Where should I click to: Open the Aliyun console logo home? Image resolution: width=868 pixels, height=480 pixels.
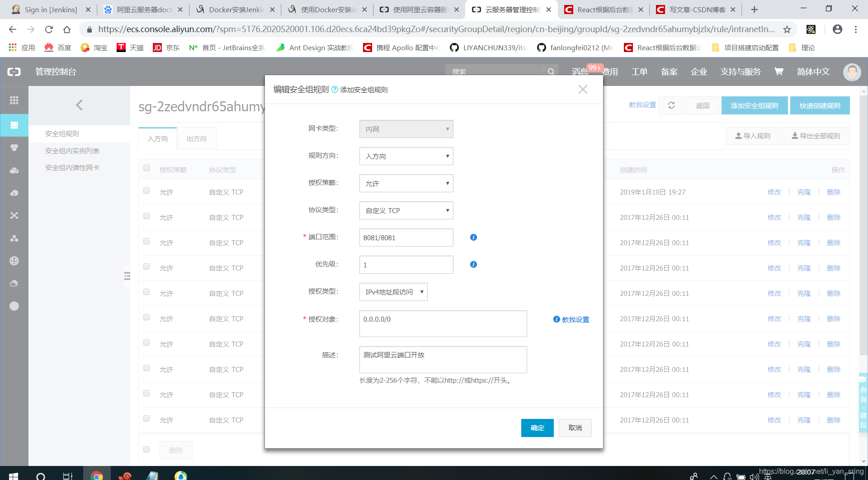(14, 71)
